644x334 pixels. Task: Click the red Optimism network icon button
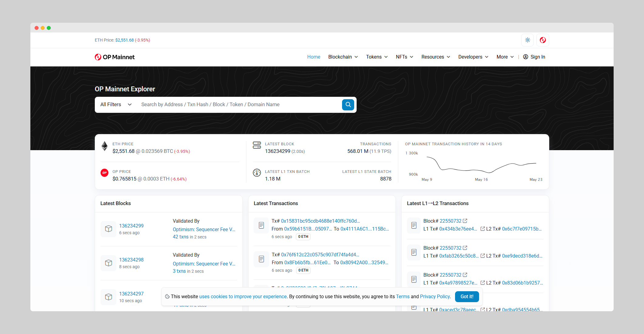[543, 40]
